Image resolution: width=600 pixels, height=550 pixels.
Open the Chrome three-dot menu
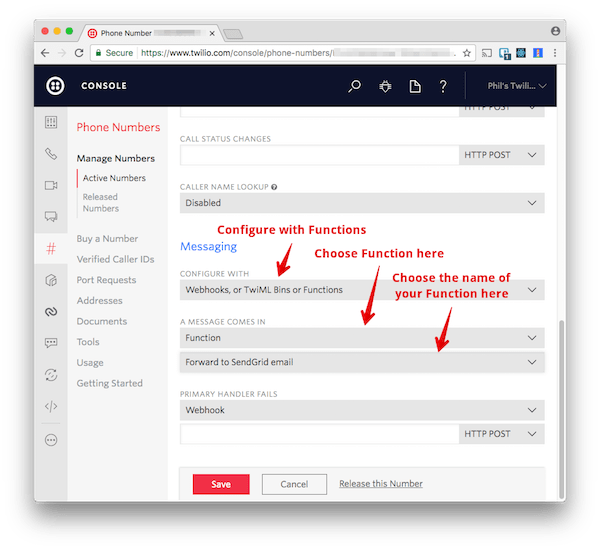pyautogui.click(x=554, y=53)
